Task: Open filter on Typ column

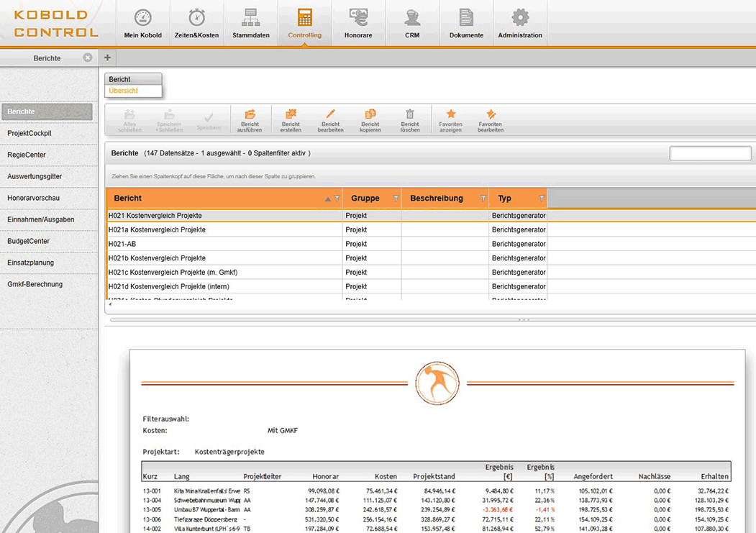Action: click(x=542, y=199)
